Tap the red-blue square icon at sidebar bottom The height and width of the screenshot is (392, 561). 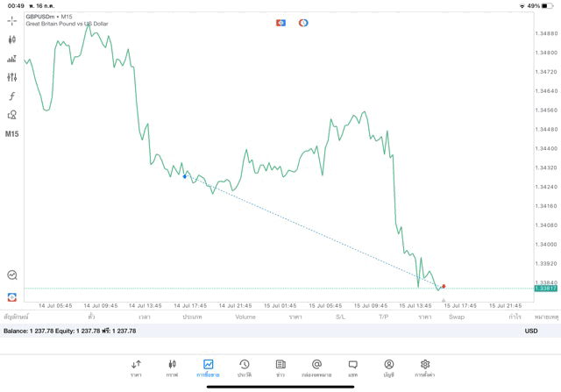(x=12, y=296)
